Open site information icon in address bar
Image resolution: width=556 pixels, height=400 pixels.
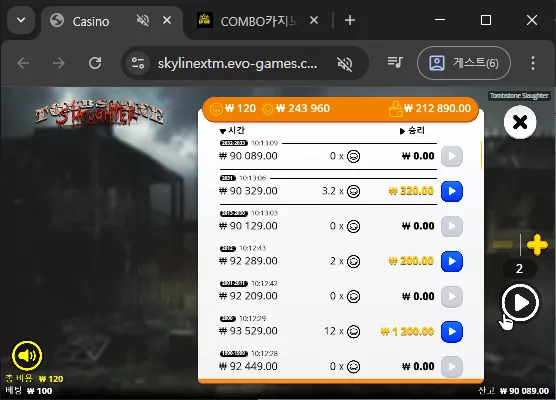138,63
